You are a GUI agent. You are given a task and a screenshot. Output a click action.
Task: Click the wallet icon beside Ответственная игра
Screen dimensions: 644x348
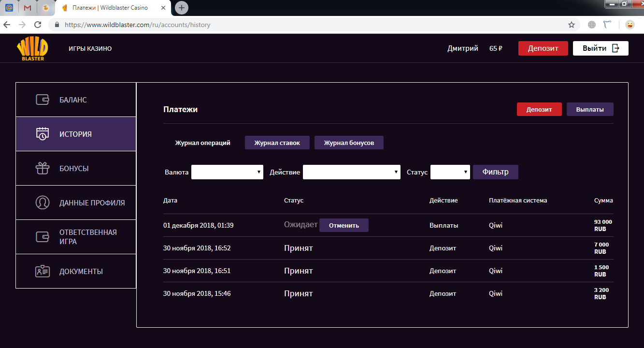pyautogui.click(x=43, y=237)
